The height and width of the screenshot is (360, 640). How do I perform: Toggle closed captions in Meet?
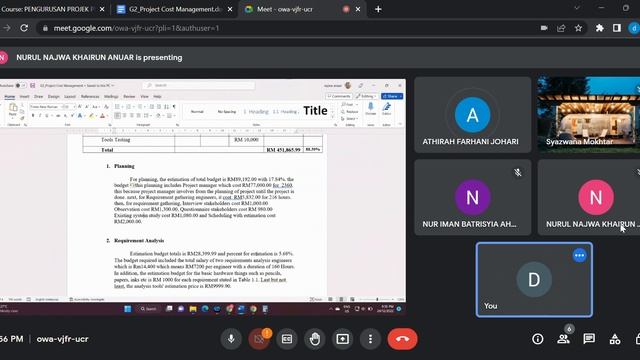click(x=287, y=339)
